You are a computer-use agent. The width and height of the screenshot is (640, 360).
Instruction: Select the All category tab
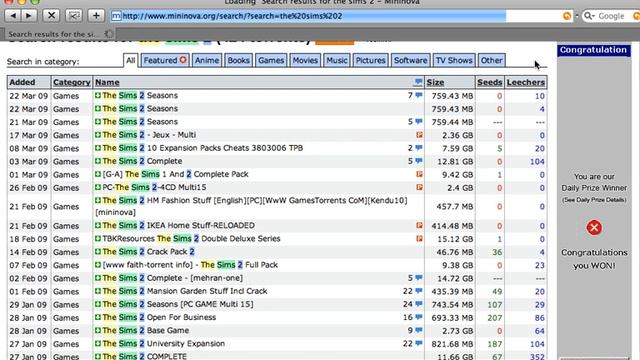point(131,60)
